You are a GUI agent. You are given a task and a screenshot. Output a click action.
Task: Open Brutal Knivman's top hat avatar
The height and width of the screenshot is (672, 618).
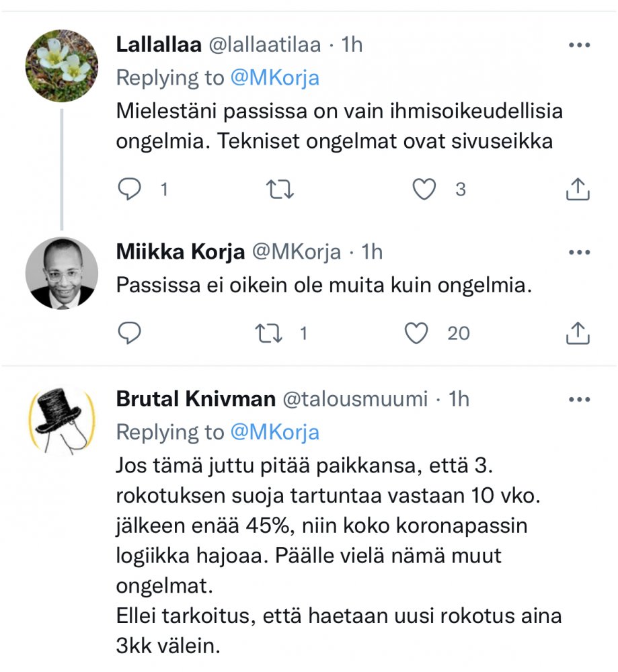62,421
